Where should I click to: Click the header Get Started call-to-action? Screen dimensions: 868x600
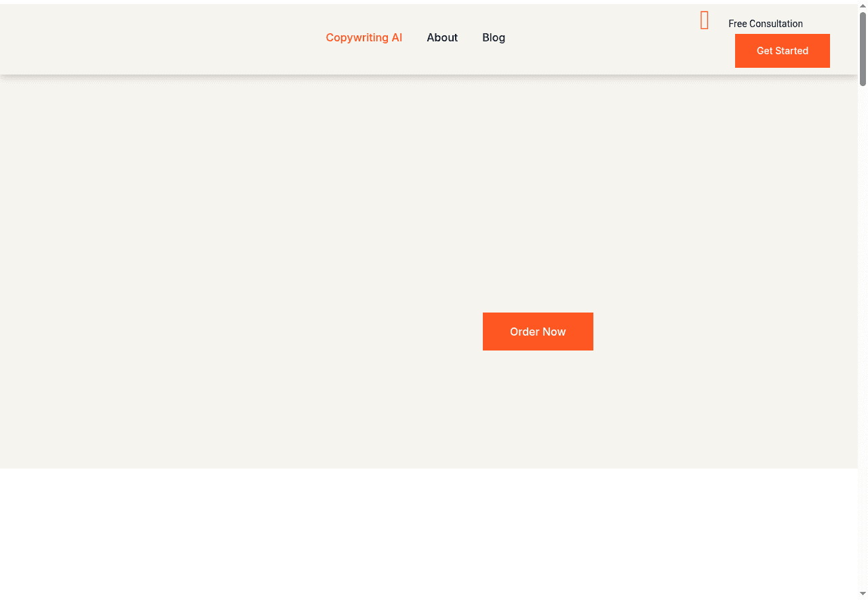[782, 50]
